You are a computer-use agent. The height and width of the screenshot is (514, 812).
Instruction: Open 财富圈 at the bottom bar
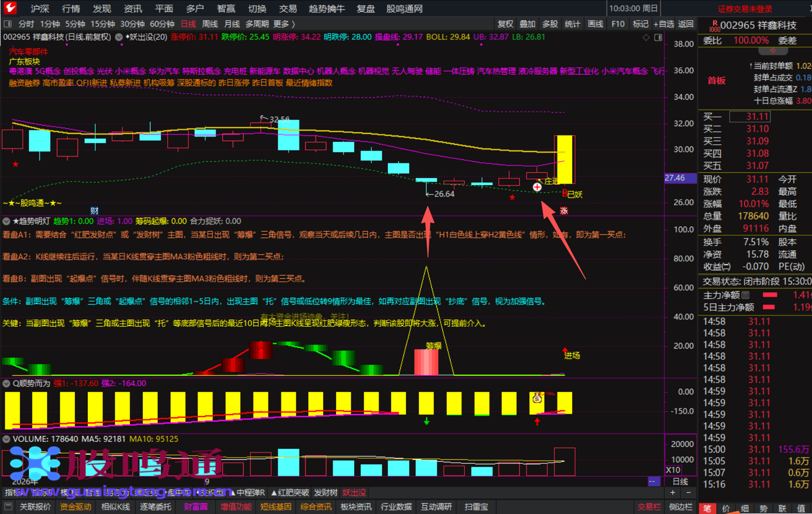(196, 507)
